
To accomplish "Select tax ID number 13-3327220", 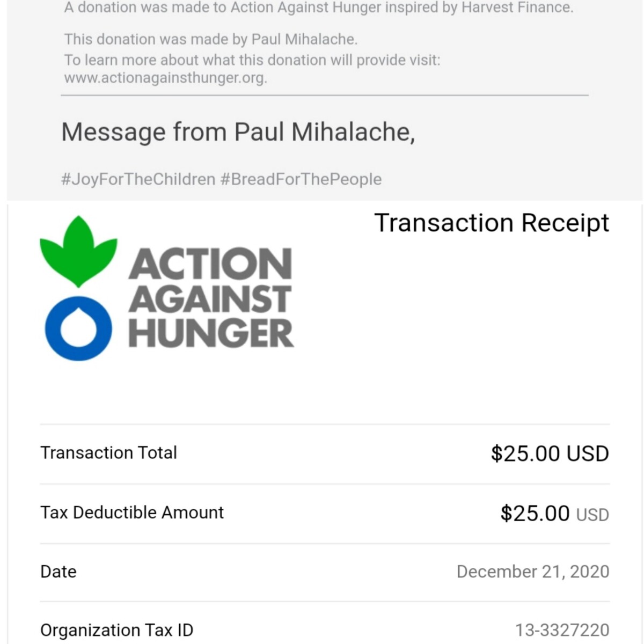I will click(x=562, y=630).
